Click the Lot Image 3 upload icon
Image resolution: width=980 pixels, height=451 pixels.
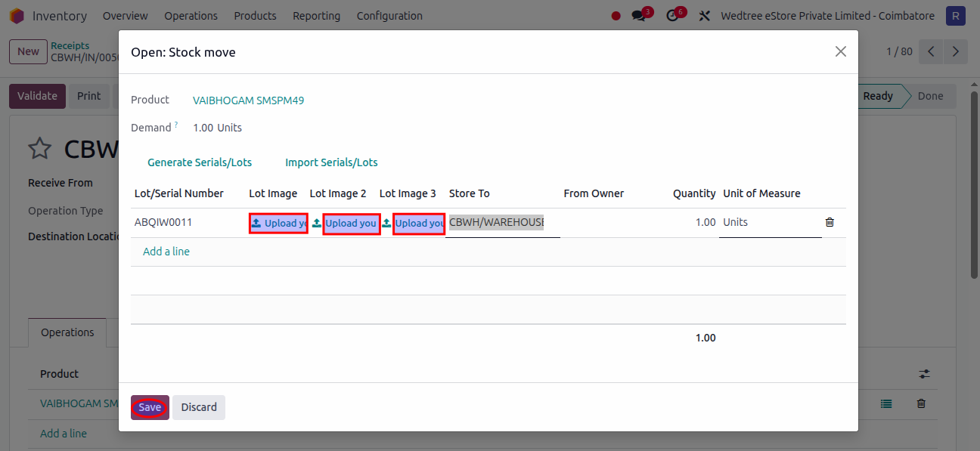386,224
